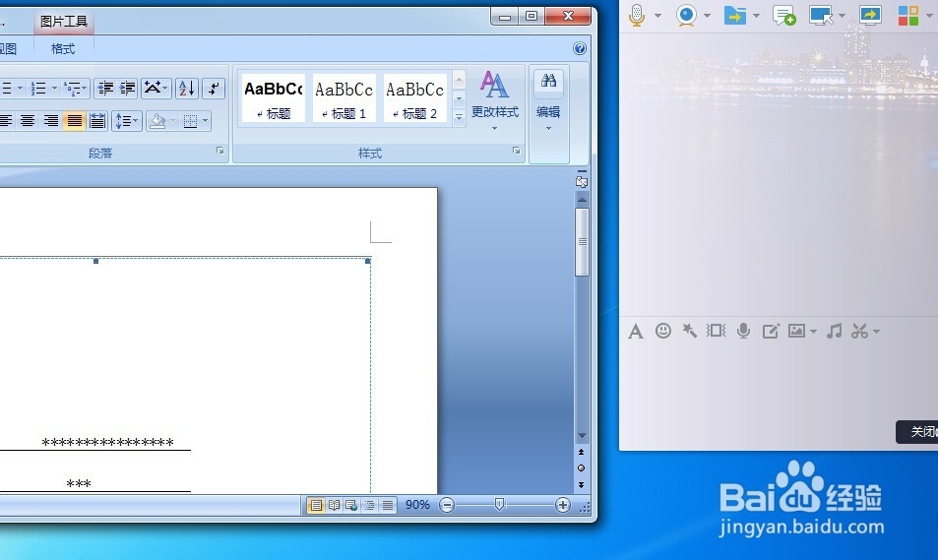The width and height of the screenshot is (938, 560).
Task: Record a QQ voice message
Action: (743, 331)
